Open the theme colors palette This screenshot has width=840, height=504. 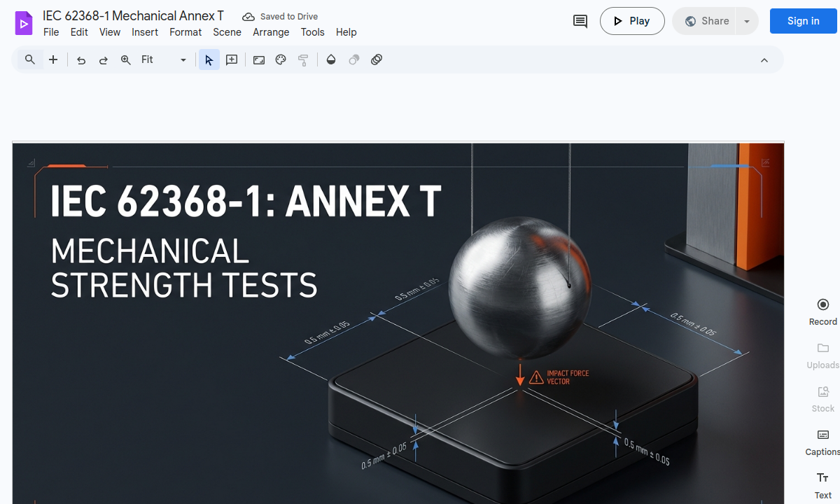280,59
